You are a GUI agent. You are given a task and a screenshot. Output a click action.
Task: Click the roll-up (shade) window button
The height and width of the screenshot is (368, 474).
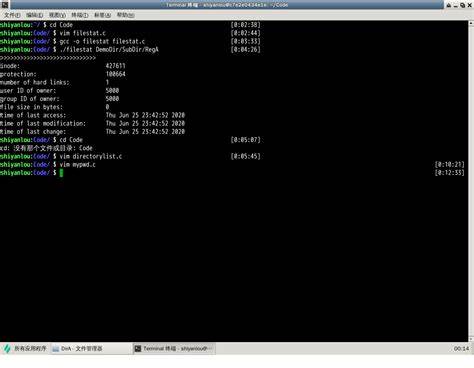tap(449, 5)
